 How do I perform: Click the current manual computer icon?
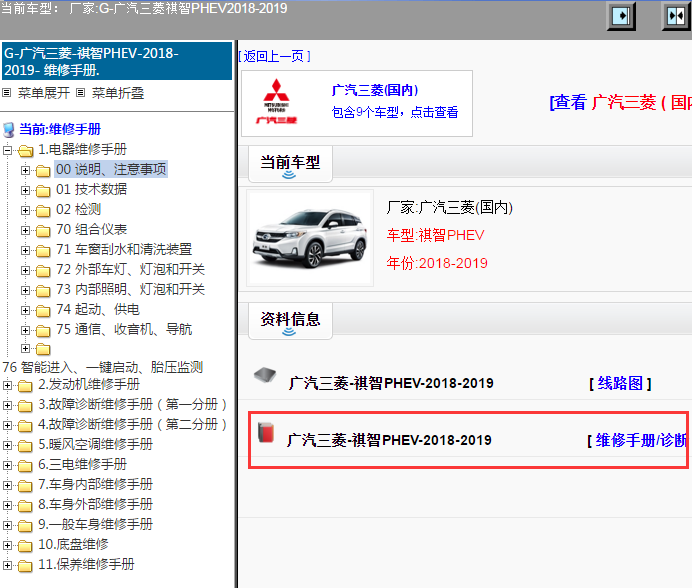coord(8,130)
